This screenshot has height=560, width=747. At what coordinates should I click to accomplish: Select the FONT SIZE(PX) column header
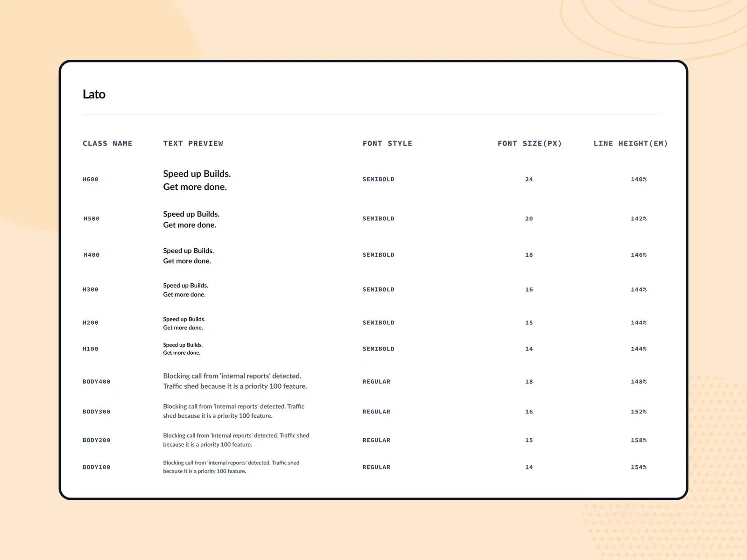tap(529, 143)
